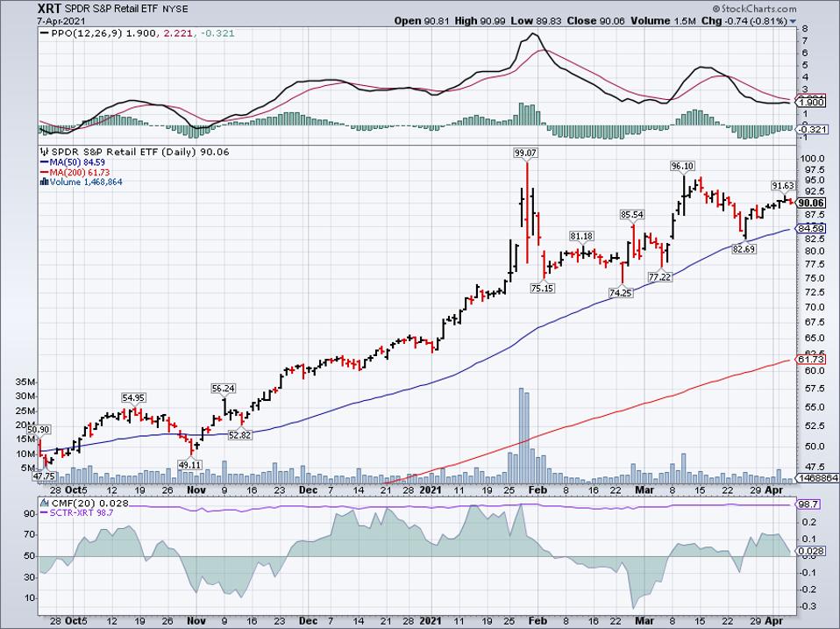Click the bar-chart icon before SPDR S&P Retail ETF (Daily)
840x629 pixels.
(45, 152)
